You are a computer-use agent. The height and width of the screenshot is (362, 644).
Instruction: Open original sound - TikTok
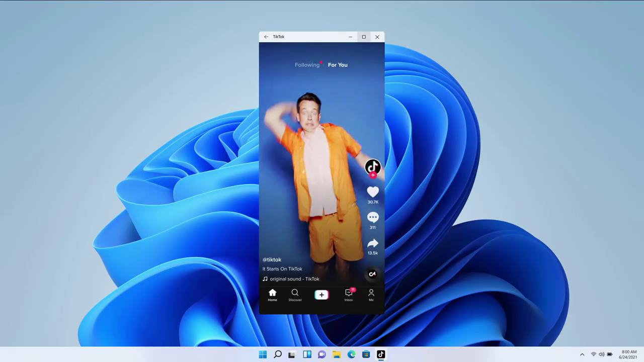294,279
